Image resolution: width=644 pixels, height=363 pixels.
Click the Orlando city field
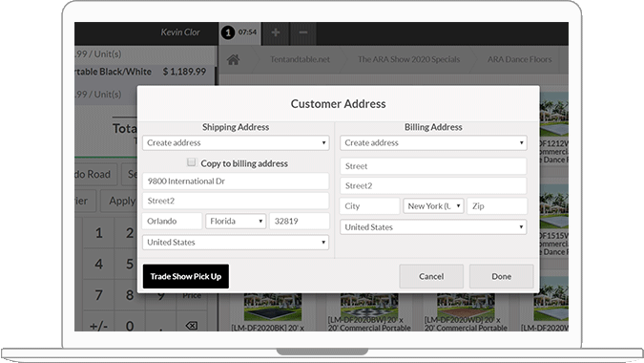172,222
